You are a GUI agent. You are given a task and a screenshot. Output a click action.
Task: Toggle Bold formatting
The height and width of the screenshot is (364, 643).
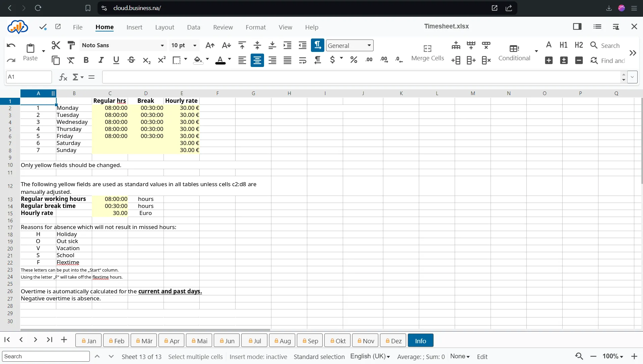[86, 60]
